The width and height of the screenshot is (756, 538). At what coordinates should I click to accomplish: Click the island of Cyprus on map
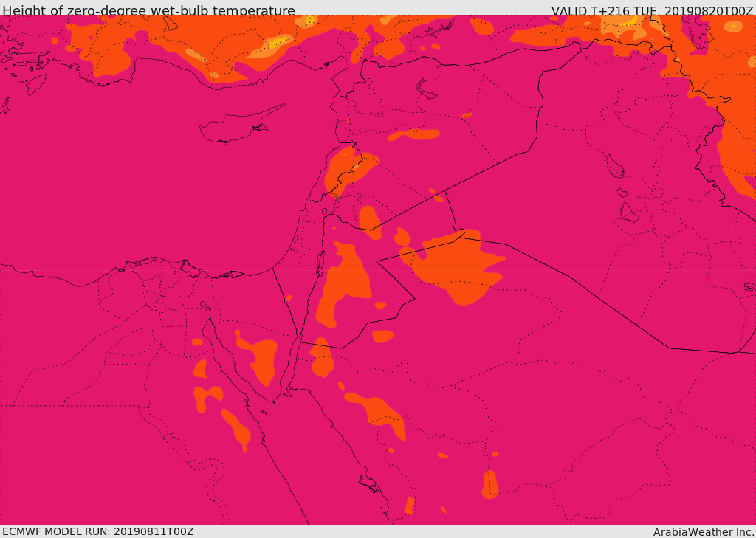pyautogui.click(x=238, y=125)
